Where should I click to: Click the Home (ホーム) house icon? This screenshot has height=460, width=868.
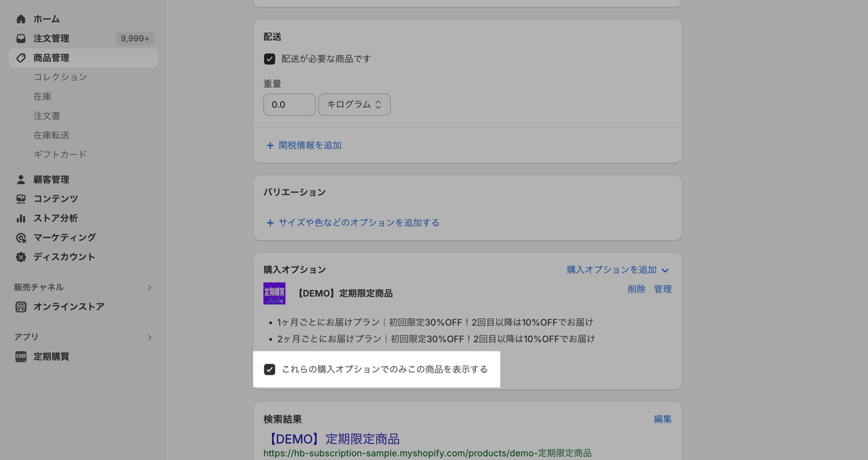point(21,19)
